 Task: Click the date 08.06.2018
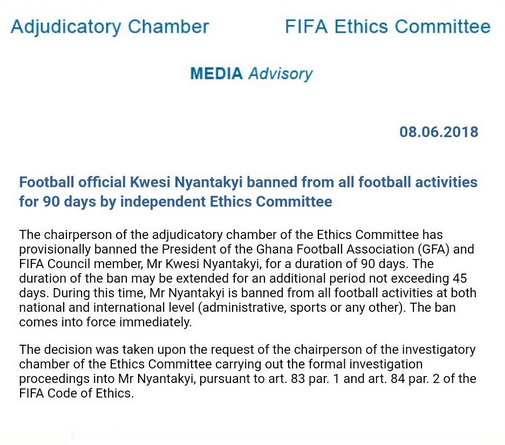[x=439, y=132]
